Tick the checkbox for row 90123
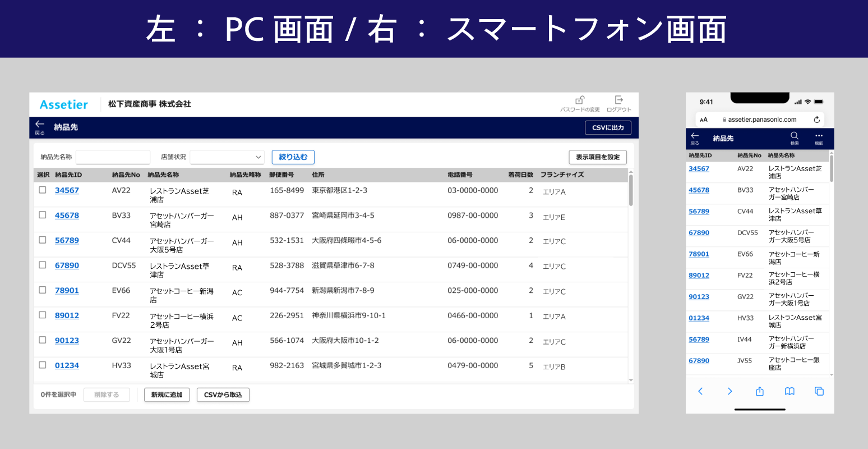Screen dimensions: 868x449 pyautogui.click(x=43, y=340)
